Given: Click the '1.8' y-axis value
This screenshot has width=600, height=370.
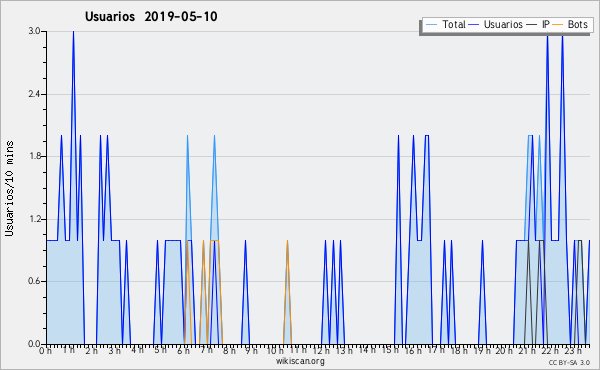Looking at the screenshot, I should 34,156.
